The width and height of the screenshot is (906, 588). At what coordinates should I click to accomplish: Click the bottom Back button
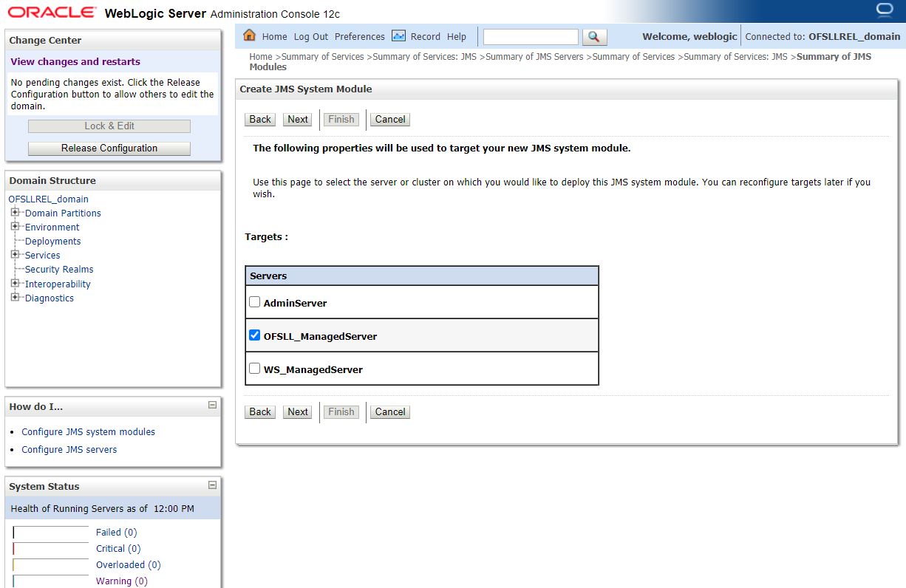(260, 411)
